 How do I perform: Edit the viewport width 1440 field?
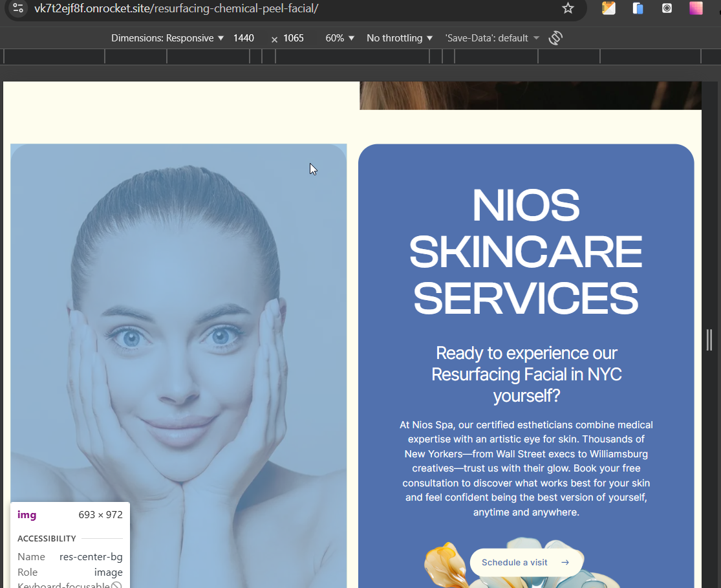pos(244,38)
